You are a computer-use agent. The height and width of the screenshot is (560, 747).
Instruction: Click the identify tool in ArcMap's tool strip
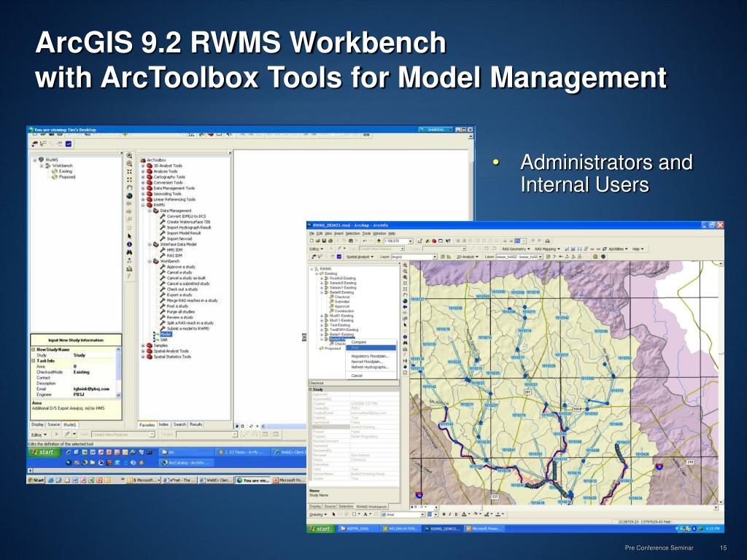[x=405, y=337]
